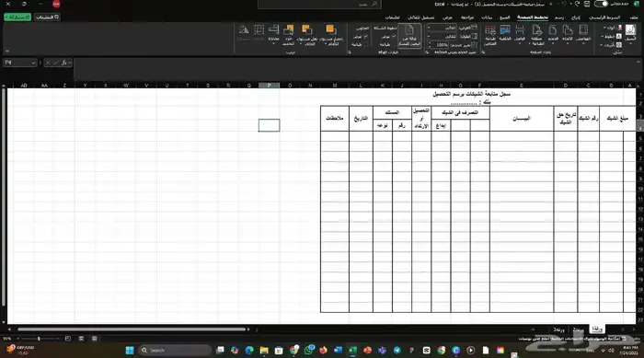Open Page Setup dialog launcher
The width and height of the screenshot is (644, 358).
483,52
